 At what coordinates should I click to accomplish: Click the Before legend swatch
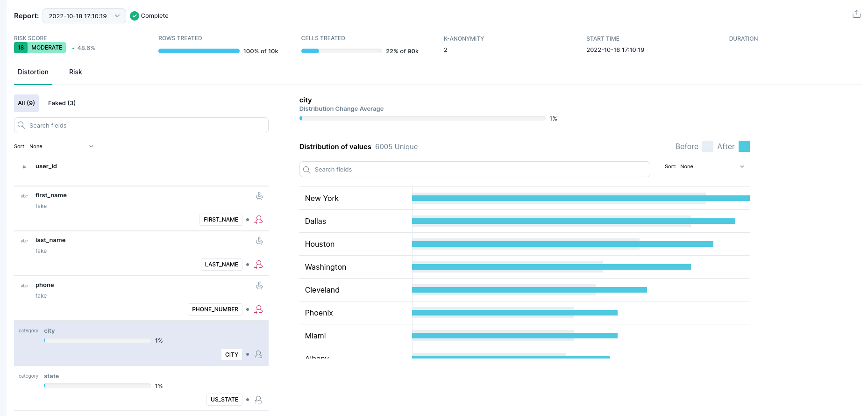pos(708,146)
